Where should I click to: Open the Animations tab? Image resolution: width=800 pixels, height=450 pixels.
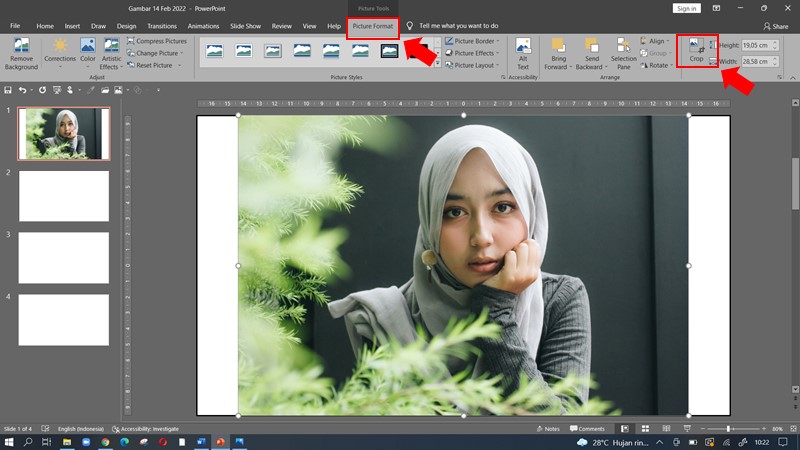pos(203,26)
